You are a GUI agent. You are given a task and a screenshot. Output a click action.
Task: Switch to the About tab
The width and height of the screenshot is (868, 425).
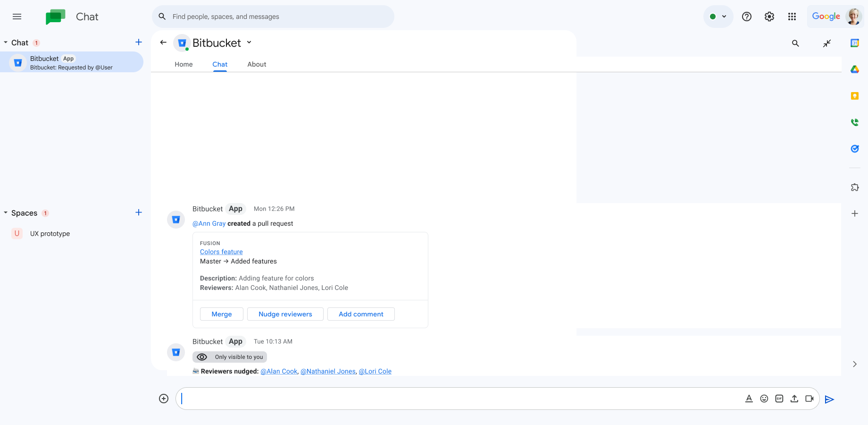coord(257,64)
